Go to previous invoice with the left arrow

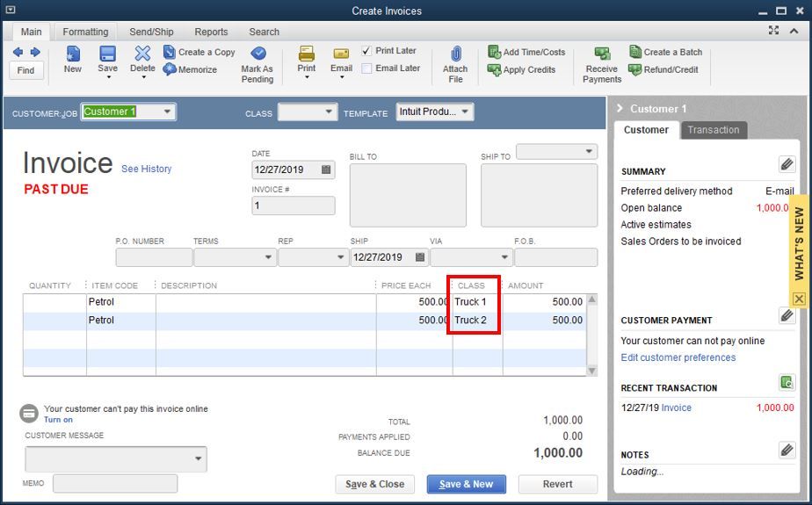[18, 52]
